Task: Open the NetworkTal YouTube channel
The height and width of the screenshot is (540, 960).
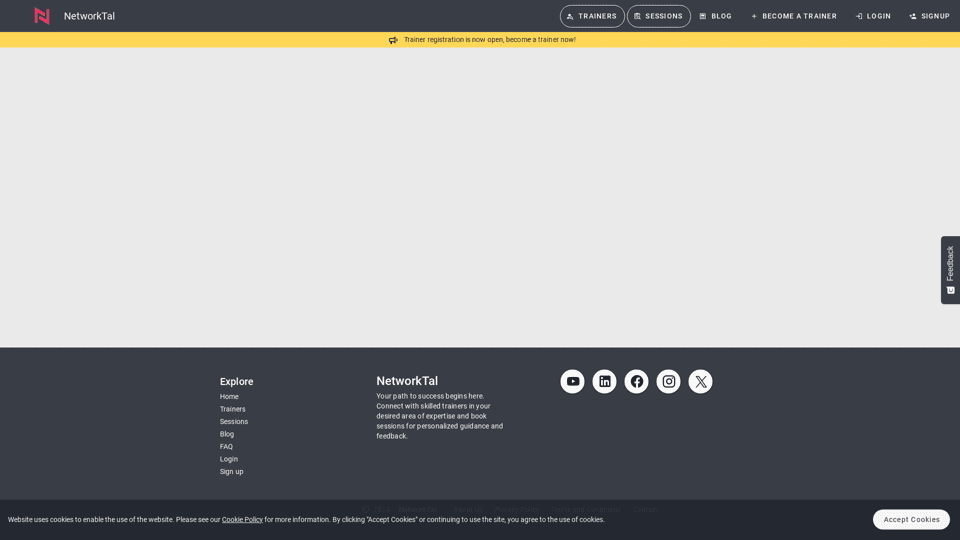Action: pos(572,381)
